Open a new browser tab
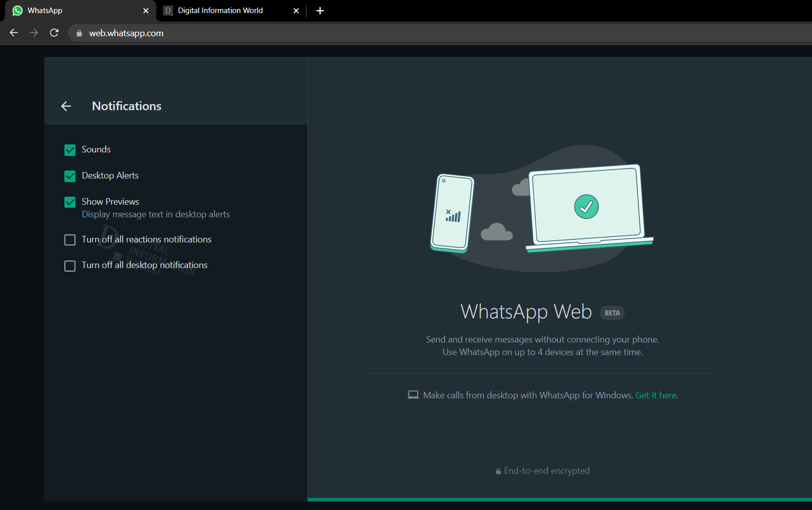Screen dimensions: 812x510 [x=320, y=11]
